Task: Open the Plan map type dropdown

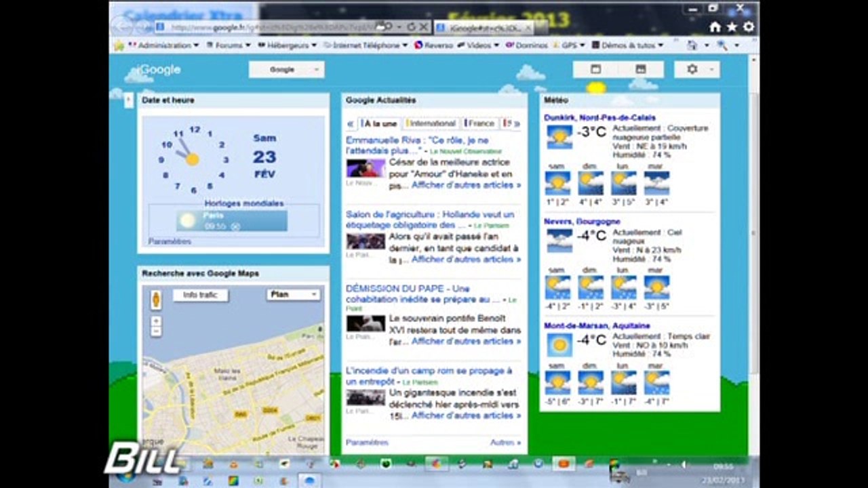Action: [x=294, y=294]
